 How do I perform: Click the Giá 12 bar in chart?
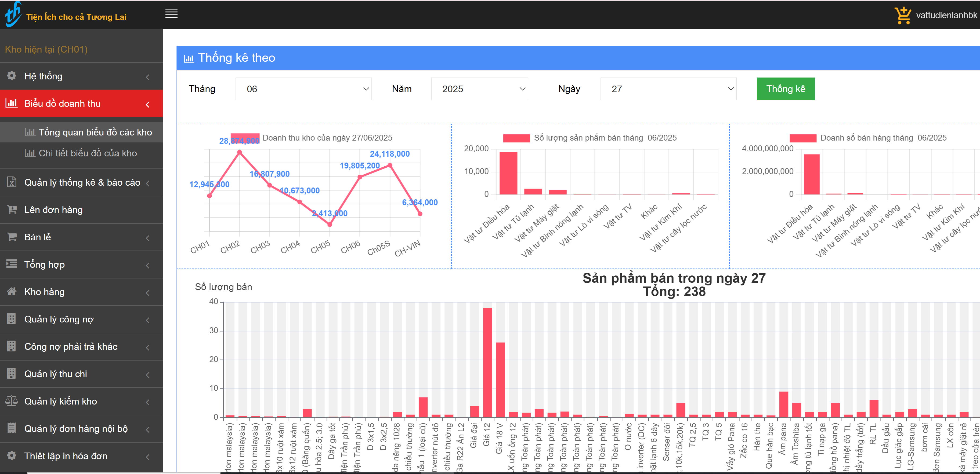(x=487, y=362)
